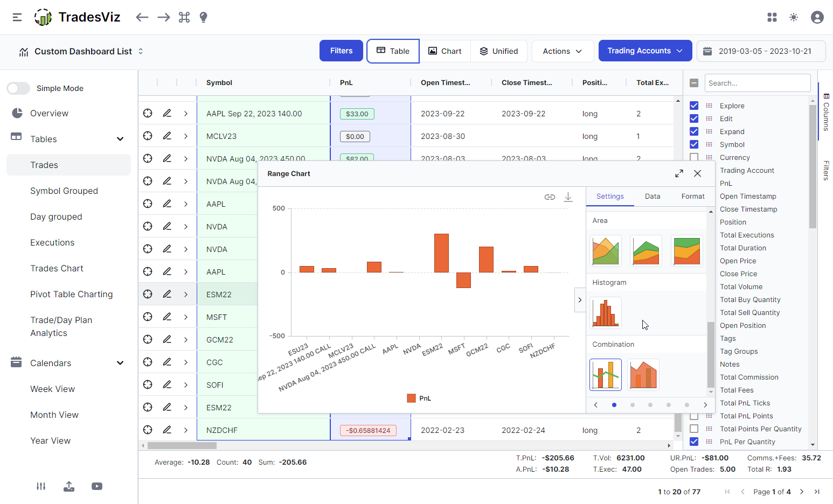The image size is (833, 504).
Task: Open Symbol Grouped table
Action: (64, 191)
